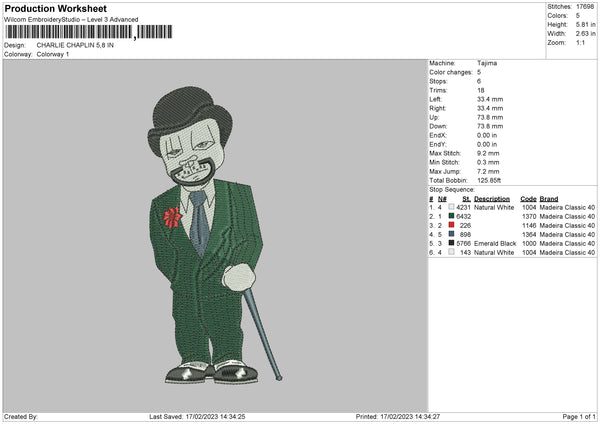
Task: Click Madeira Classic 40 brand in row 3
Action: tap(567, 225)
